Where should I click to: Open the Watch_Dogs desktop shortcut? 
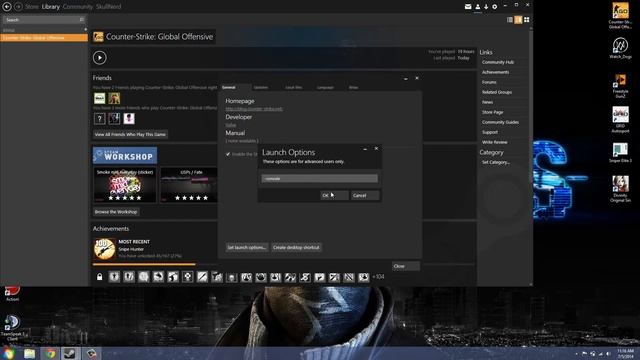pos(620,48)
